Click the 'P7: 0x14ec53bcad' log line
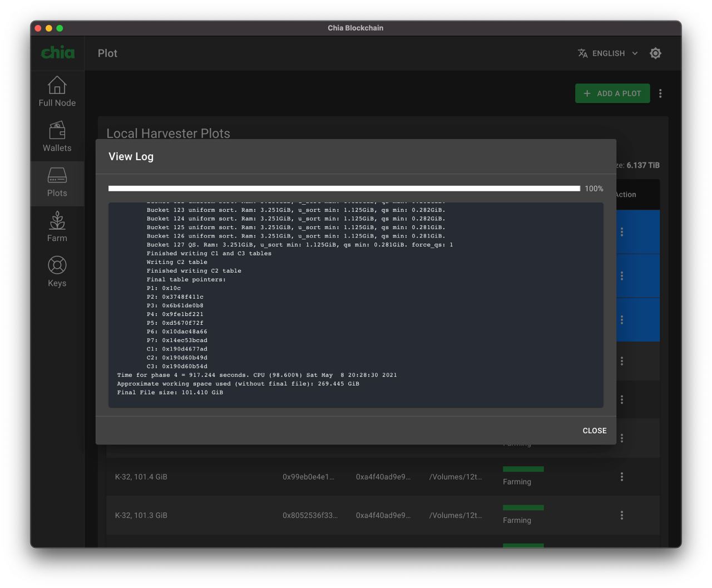This screenshot has height=588, width=712. (x=177, y=340)
